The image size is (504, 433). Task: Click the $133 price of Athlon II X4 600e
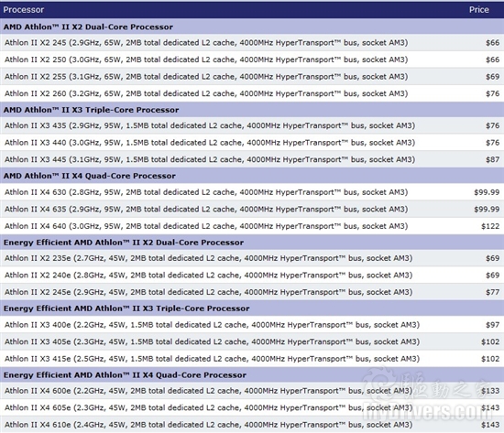pyautogui.click(x=490, y=391)
